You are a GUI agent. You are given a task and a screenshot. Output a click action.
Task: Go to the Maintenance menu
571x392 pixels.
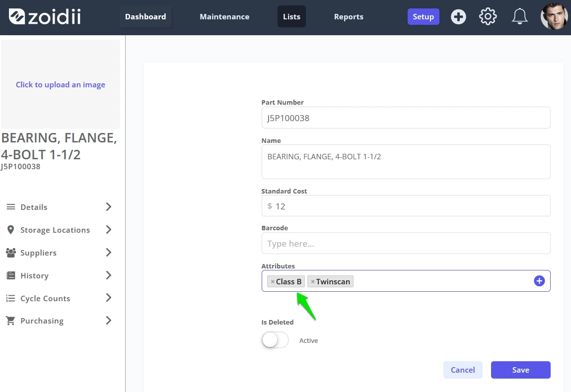pyautogui.click(x=224, y=17)
